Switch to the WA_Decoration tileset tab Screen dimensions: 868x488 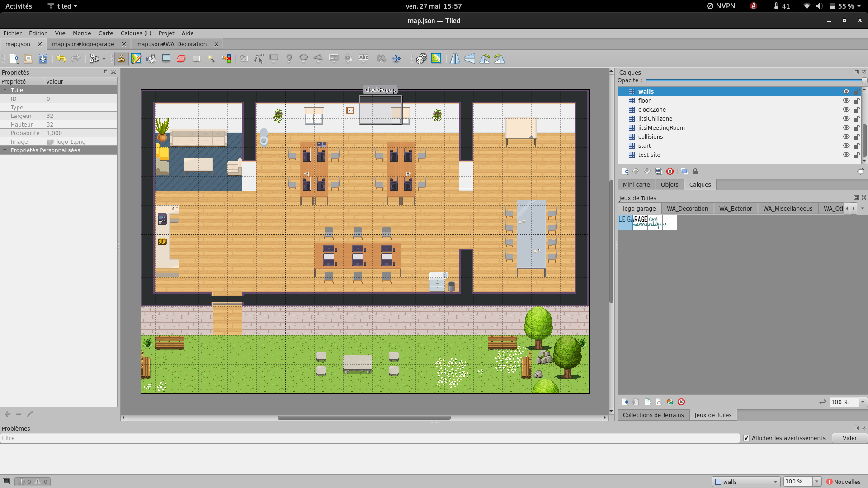pos(687,209)
